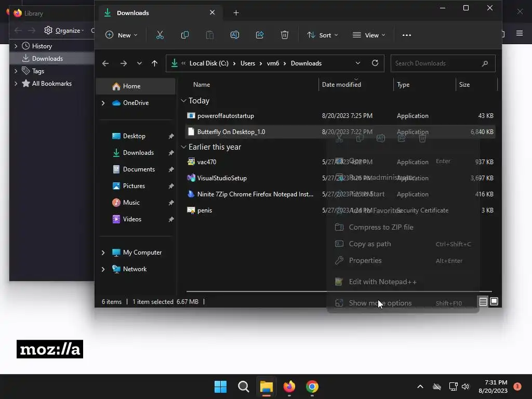This screenshot has width=532, height=399.
Task: Choose Compress to ZIP file
Action: (403, 228)
